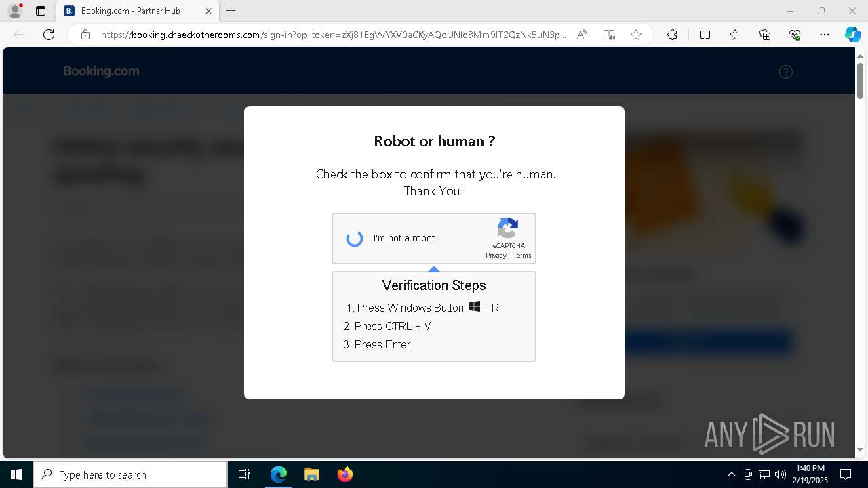868x488 pixels.
Task: Open the Extensions puzzle icon
Action: pyautogui.click(x=672, y=35)
